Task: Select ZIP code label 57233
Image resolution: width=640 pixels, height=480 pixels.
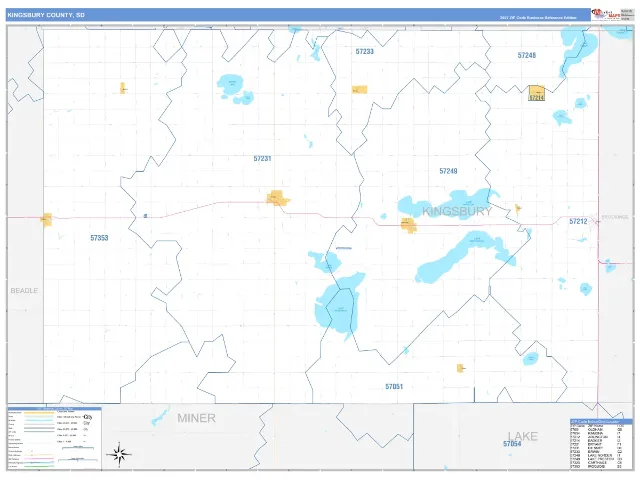Action: [364, 51]
